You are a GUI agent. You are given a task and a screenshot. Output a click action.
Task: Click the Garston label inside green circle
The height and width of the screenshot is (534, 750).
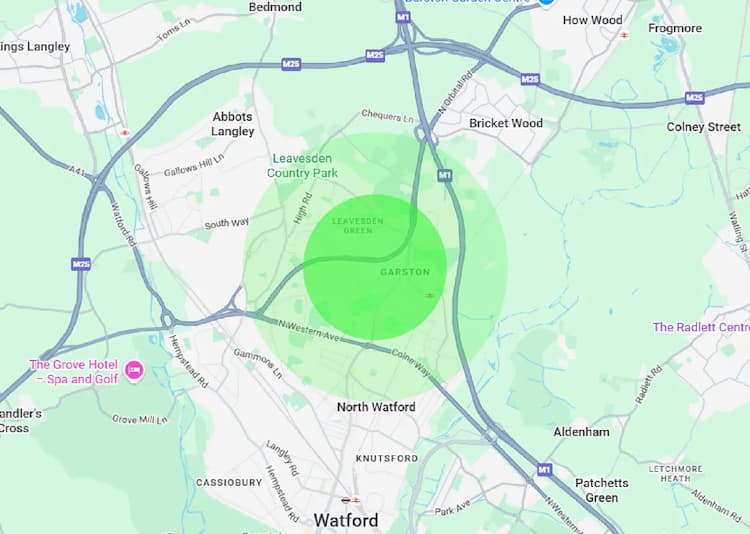405,272
